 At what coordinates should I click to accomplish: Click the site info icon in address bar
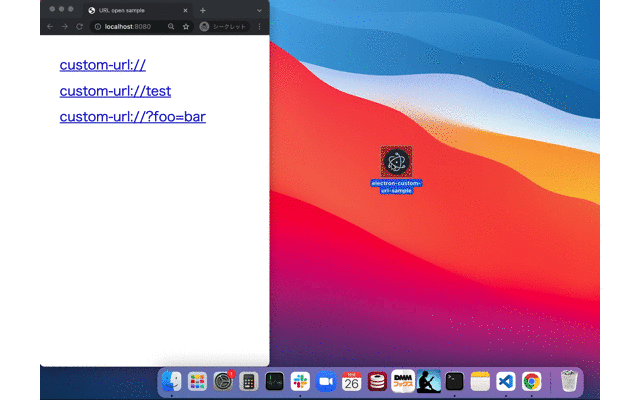[x=98, y=27]
